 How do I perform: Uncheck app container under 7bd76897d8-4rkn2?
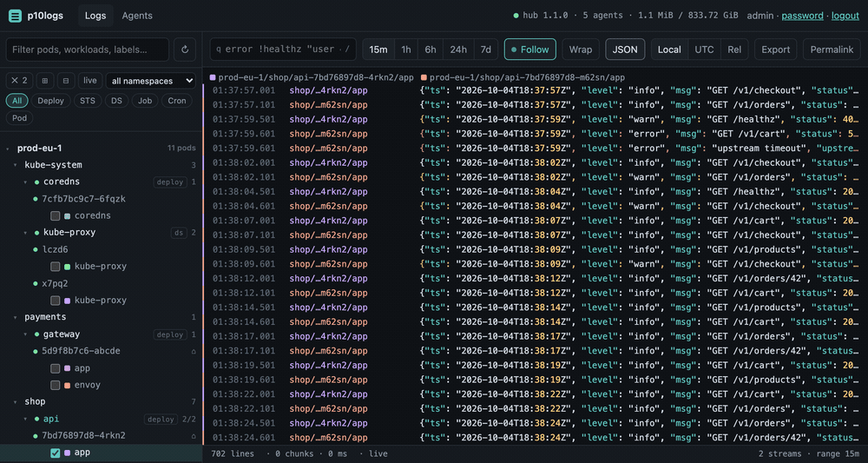[56, 453]
